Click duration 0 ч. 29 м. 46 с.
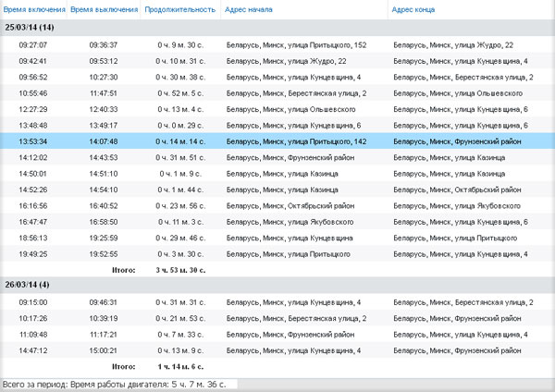The width and height of the screenshot is (555, 392). 180,238
